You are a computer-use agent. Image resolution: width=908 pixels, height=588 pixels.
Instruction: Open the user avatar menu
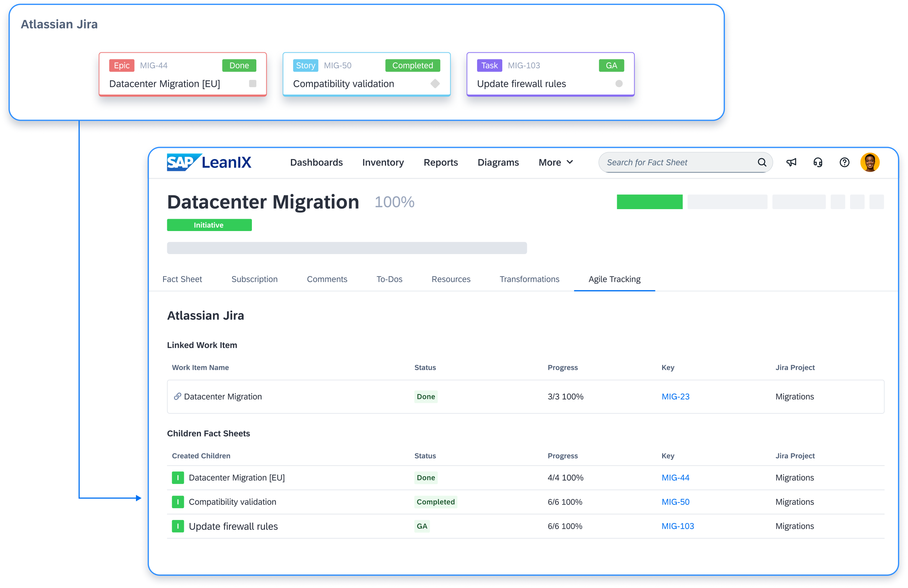[x=870, y=162]
